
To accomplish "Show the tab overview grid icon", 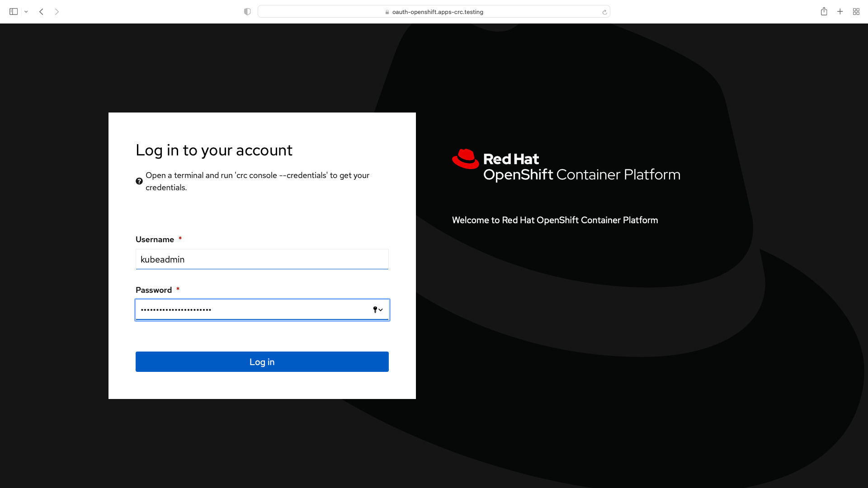I will coord(856,12).
